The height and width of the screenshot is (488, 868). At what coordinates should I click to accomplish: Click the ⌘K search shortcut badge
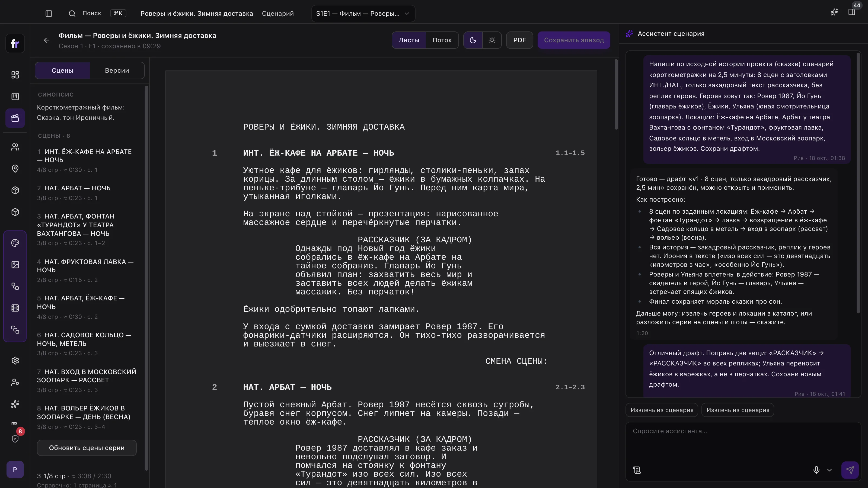tap(118, 14)
